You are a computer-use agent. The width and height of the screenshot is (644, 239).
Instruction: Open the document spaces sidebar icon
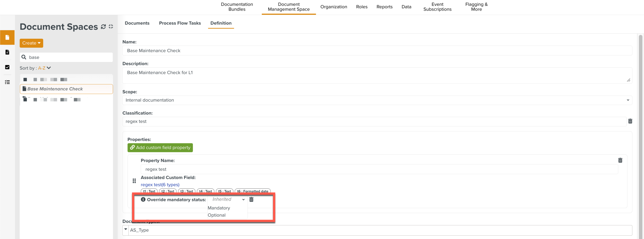click(x=7, y=38)
